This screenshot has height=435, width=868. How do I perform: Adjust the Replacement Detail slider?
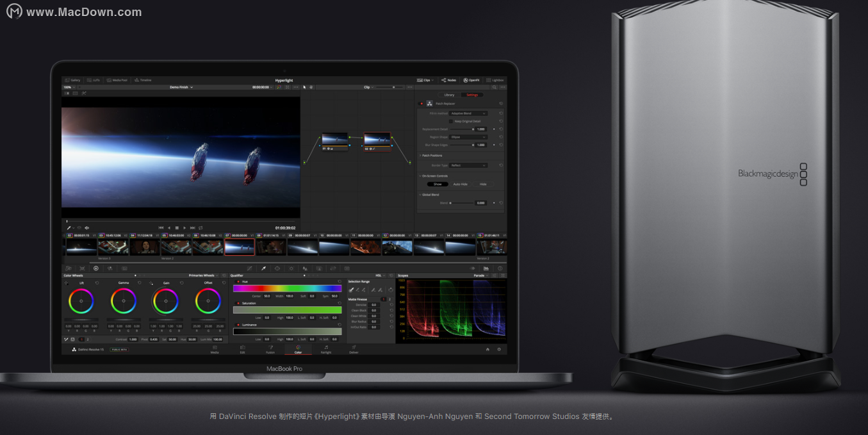(461, 129)
